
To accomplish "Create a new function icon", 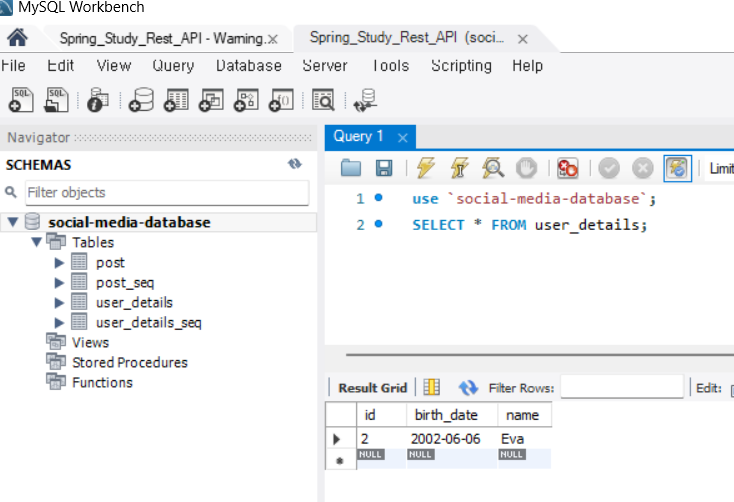I will (x=281, y=100).
